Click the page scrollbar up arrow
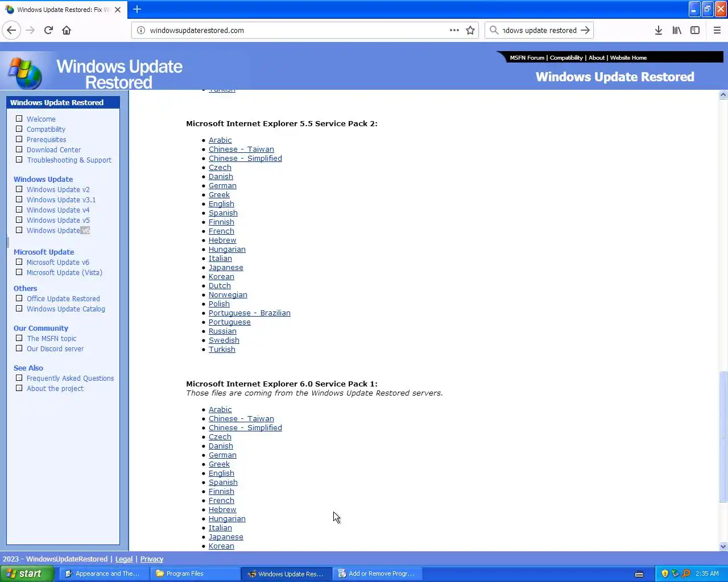The width and height of the screenshot is (728, 582). [x=723, y=95]
